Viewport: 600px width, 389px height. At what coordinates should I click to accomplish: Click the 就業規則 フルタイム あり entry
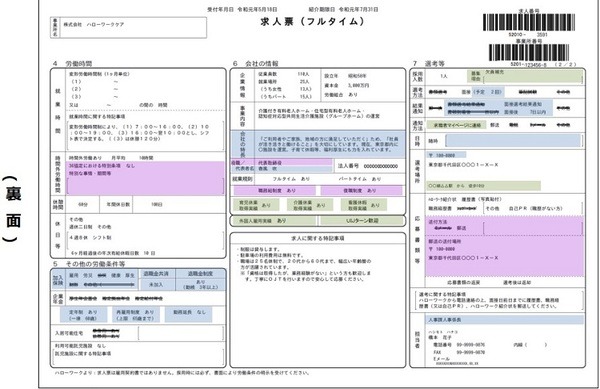291,179
